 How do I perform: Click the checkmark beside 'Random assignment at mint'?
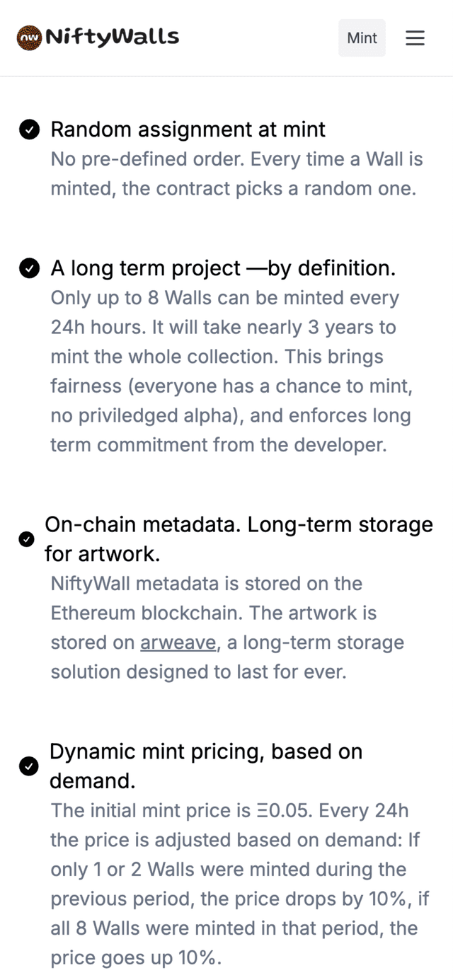coord(29,129)
